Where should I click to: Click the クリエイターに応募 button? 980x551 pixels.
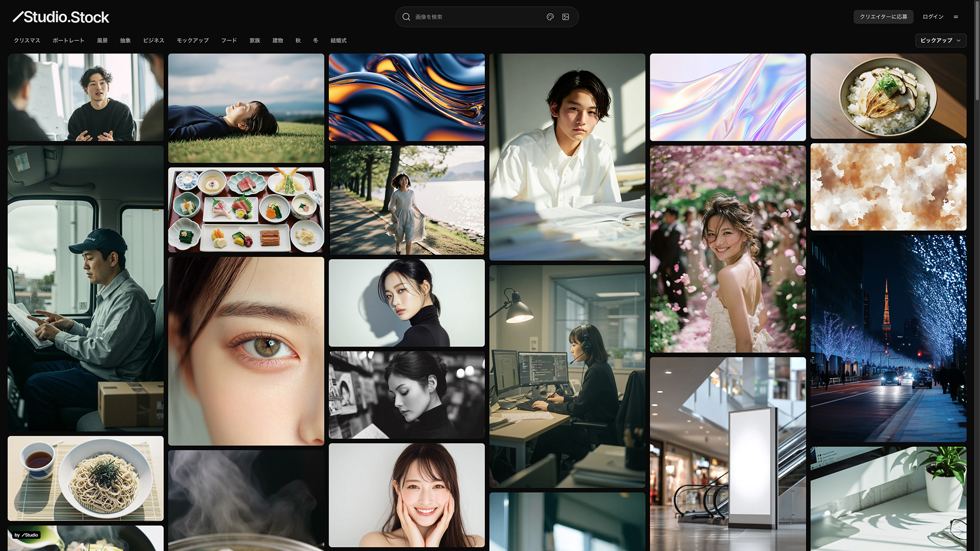click(x=884, y=16)
